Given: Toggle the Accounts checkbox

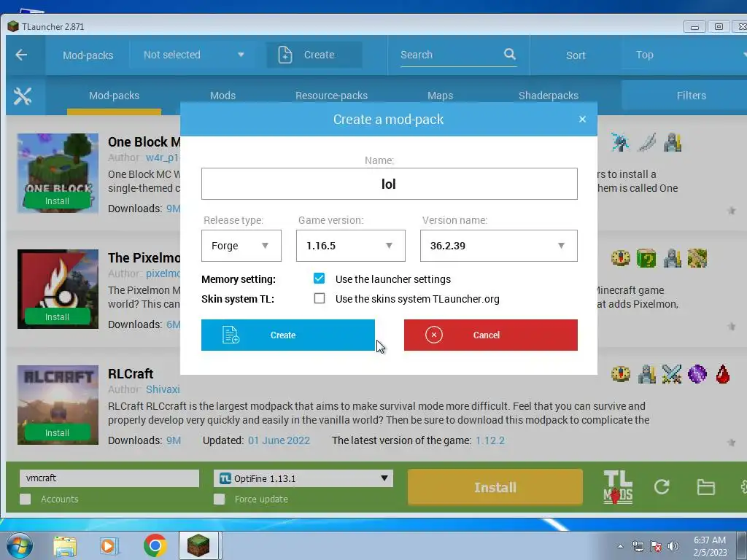Looking at the screenshot, I should pos(26,499).
